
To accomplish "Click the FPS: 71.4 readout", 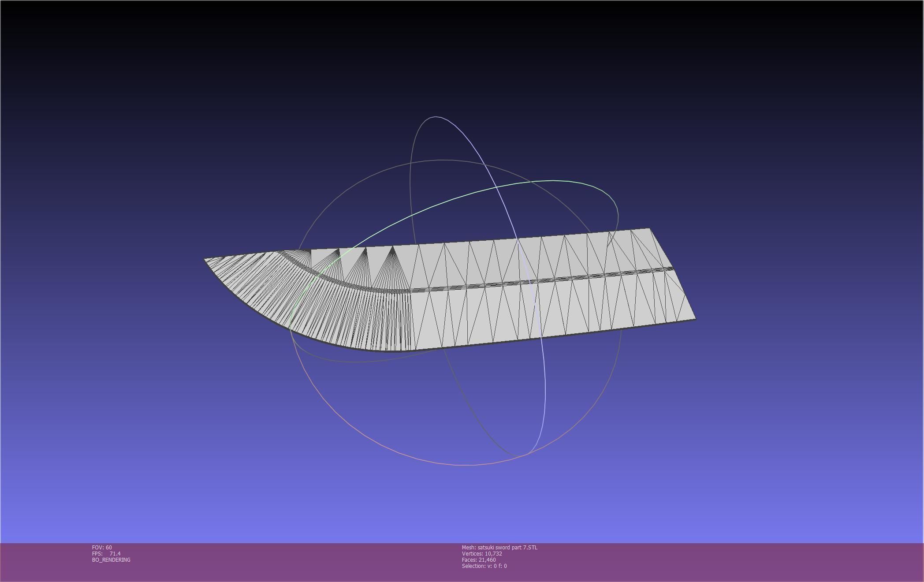I will 106,553.
